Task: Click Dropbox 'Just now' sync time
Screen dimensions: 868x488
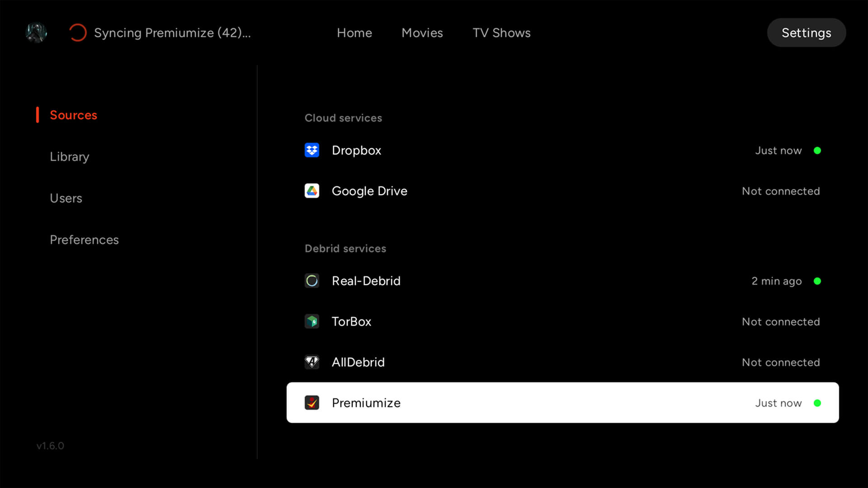Action: (778, 150)
